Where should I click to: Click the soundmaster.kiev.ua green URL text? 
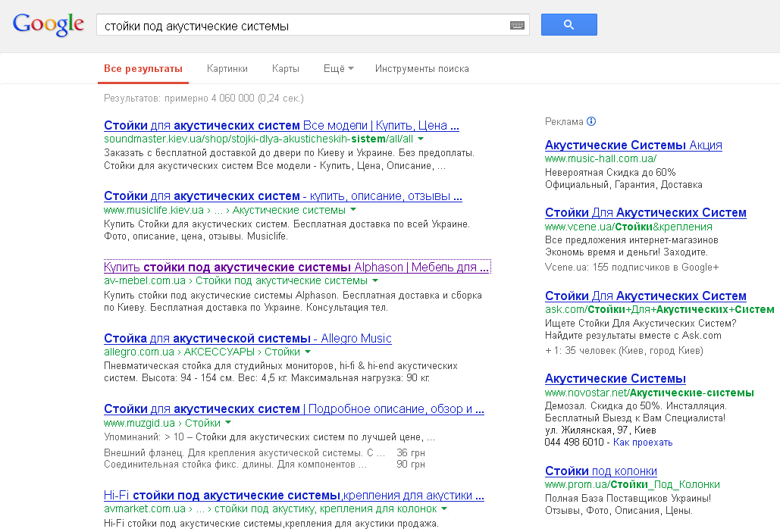(x=258, y=139)
